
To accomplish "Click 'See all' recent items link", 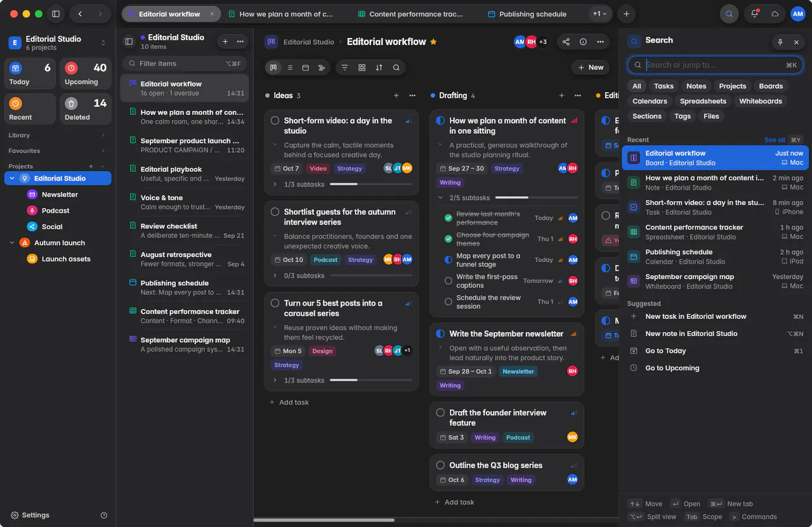I will (x=775, y=140).
